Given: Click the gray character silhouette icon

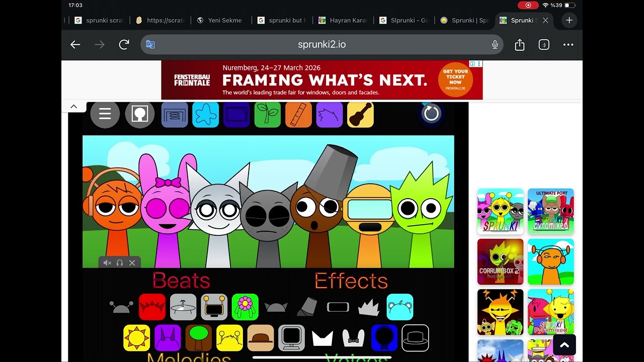Looking at the screenshot, I should (x=139, y=115).
